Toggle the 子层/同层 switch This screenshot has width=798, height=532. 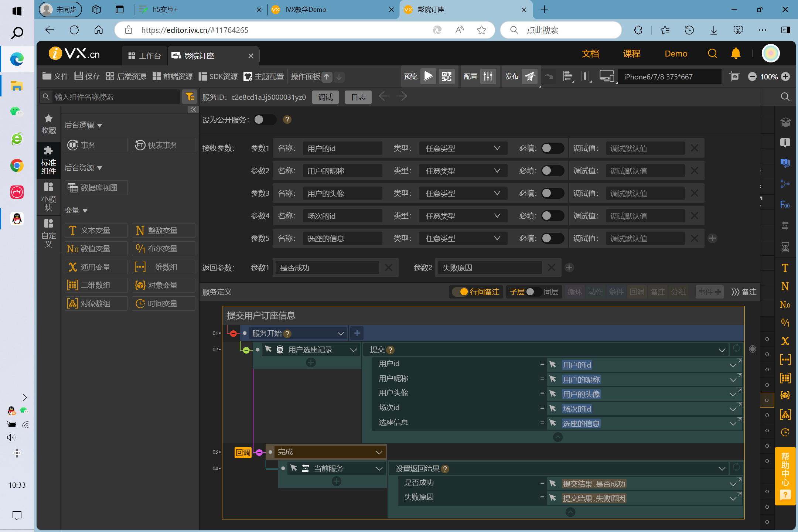(534, 292)
